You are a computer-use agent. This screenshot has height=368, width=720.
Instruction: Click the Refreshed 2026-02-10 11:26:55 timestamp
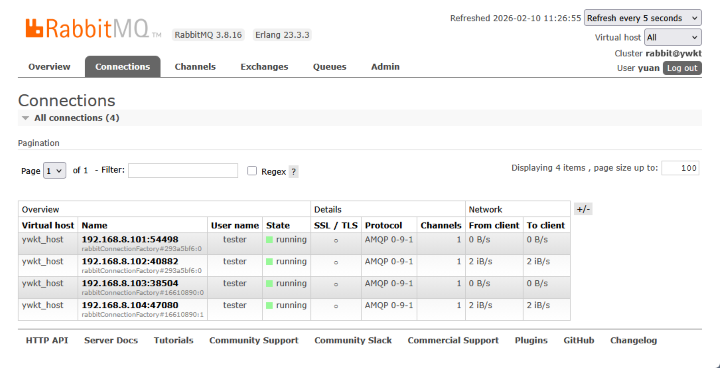(x=516, y=18)
